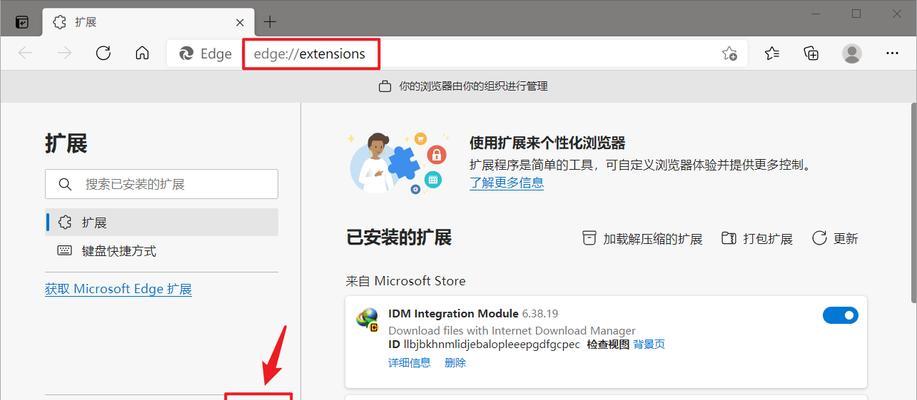
Task: Click 加载解压缩的扩展 button
Action: [642, 239]
